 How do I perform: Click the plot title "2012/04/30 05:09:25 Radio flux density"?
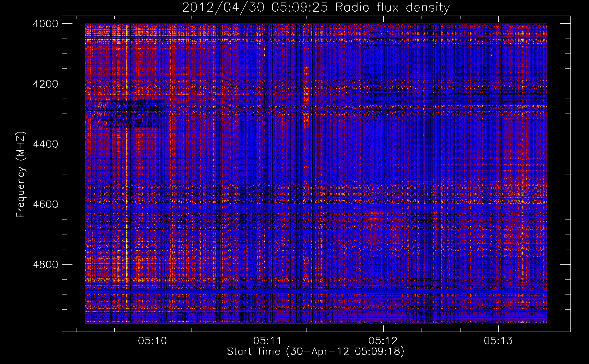pyautogui.click(x=316, y=8)
